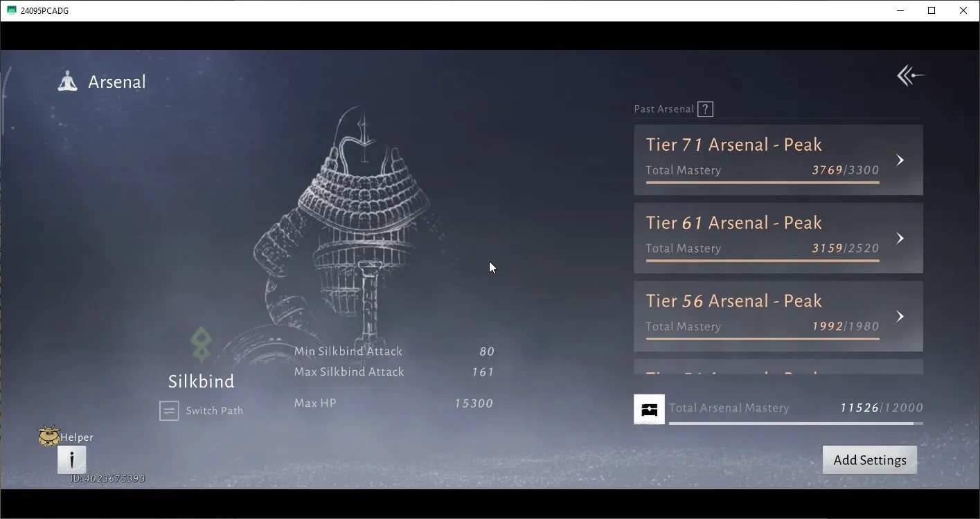This screenshot has height=519, width=980.
Task: Click the player ID 4023675393
Action: point(108,478)
